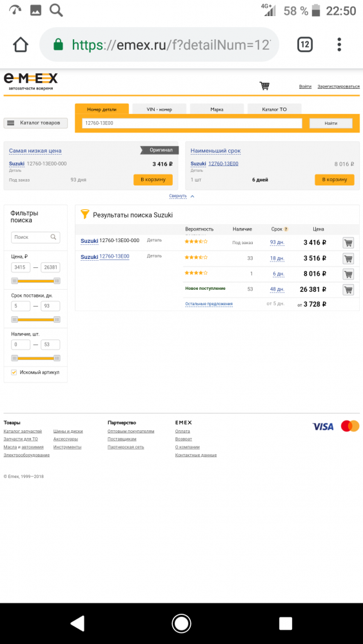This screenshot has height=644, width=363.
Task: Click В корзину for lowest price offer
Action: click(x=153, y=180)
